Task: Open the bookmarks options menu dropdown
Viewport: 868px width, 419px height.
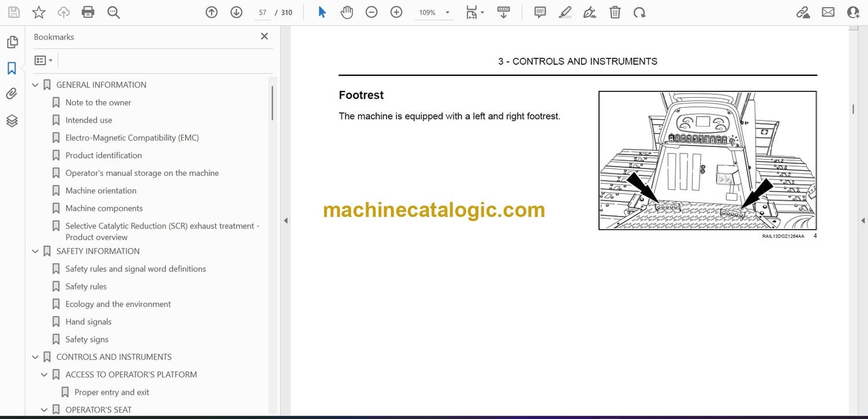Action: pyautogui.click(x=43, y=60)
